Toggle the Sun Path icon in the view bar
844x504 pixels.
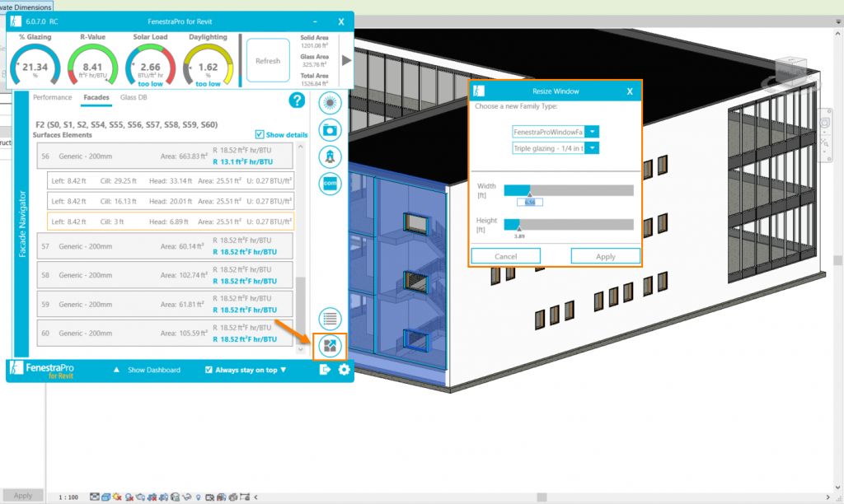[117, 497]
